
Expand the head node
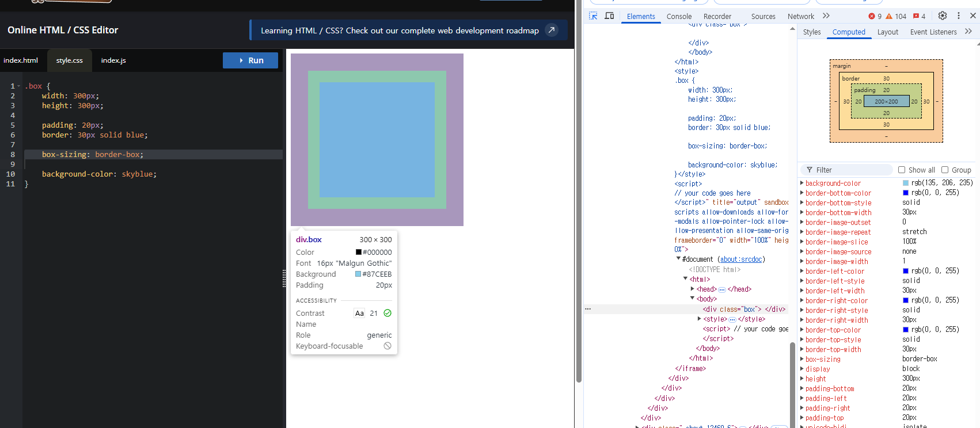click(692, 289)
